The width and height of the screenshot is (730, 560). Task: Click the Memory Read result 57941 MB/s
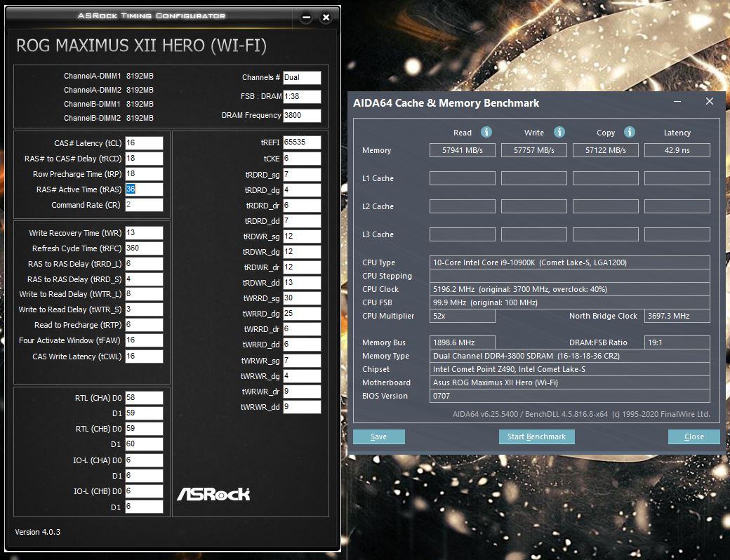[463, 150]
